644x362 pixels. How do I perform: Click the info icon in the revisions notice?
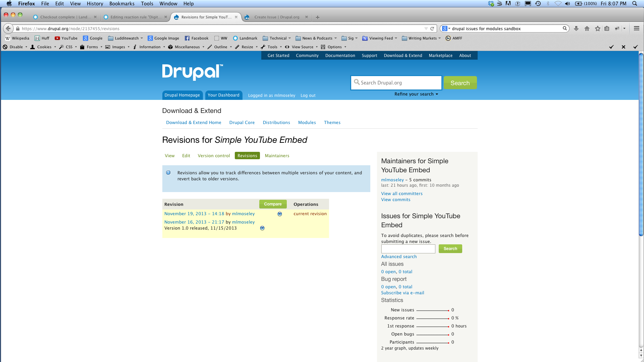point(168,172)
